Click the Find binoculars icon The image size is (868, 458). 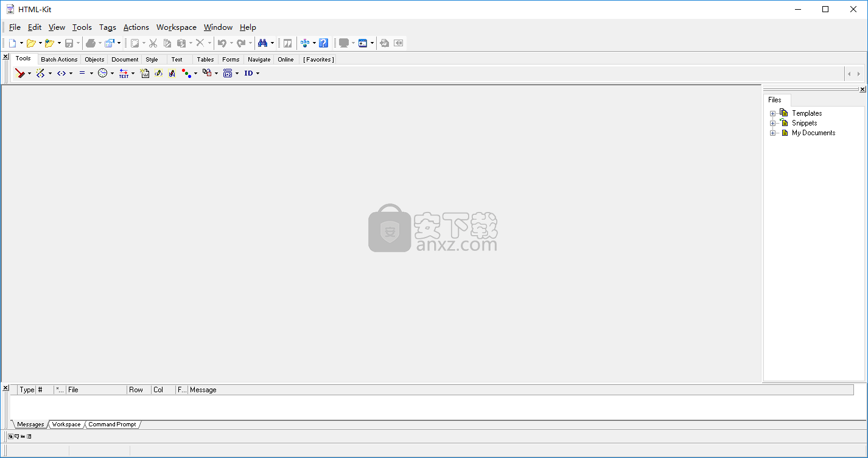tap(263, 43)
